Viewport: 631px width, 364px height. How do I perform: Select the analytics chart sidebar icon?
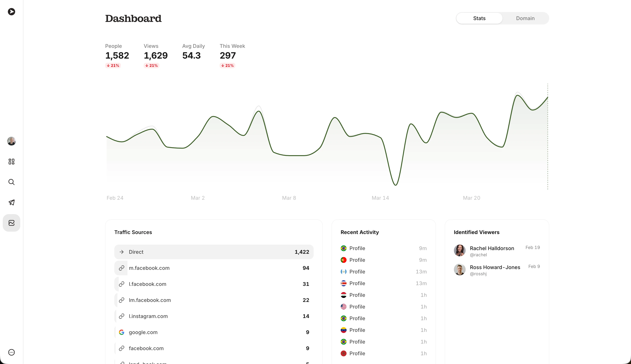pyautogui.click(x=12, y=223)
